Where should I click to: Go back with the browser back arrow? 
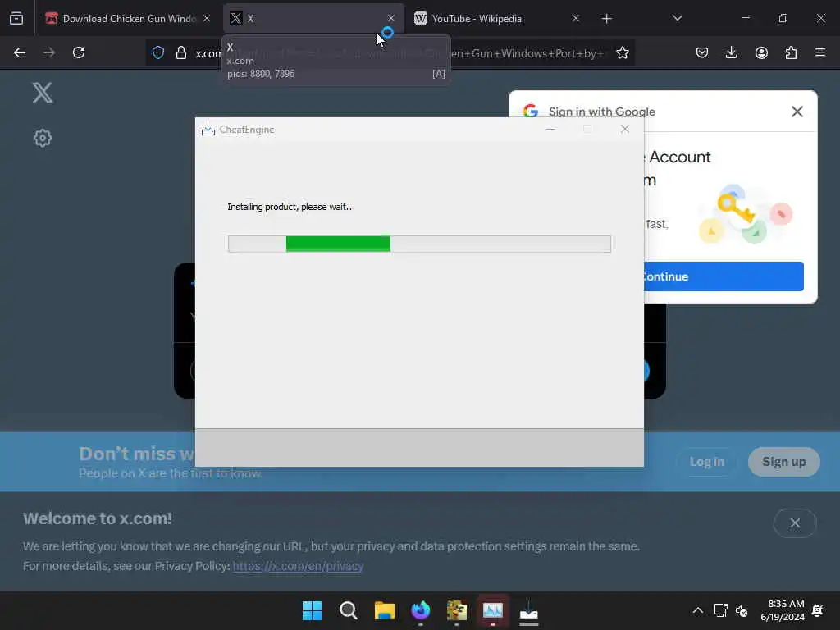click(20, 52)
